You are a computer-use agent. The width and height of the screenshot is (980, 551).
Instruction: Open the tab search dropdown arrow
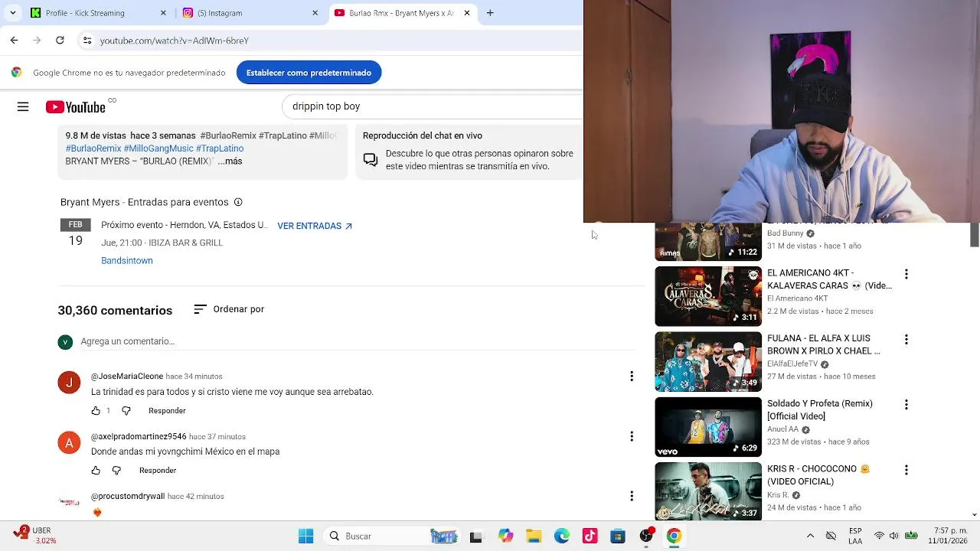click(12, 13)
